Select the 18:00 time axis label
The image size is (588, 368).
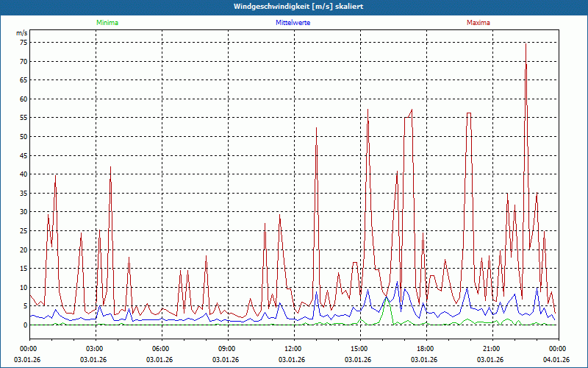pos(426,349)
